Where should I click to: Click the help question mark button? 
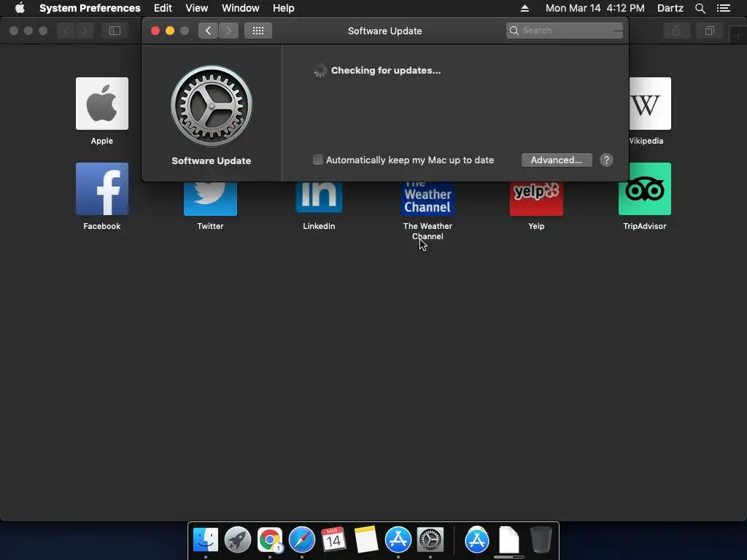[606, 160]
